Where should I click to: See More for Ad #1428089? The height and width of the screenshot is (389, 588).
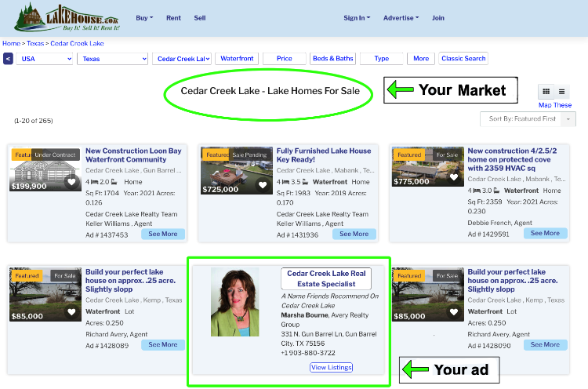click(x=163, y=345)
